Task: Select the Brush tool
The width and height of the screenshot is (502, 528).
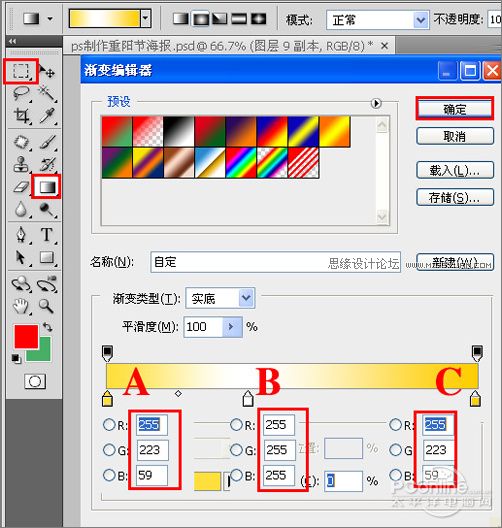Action: (x=47, y=142)
